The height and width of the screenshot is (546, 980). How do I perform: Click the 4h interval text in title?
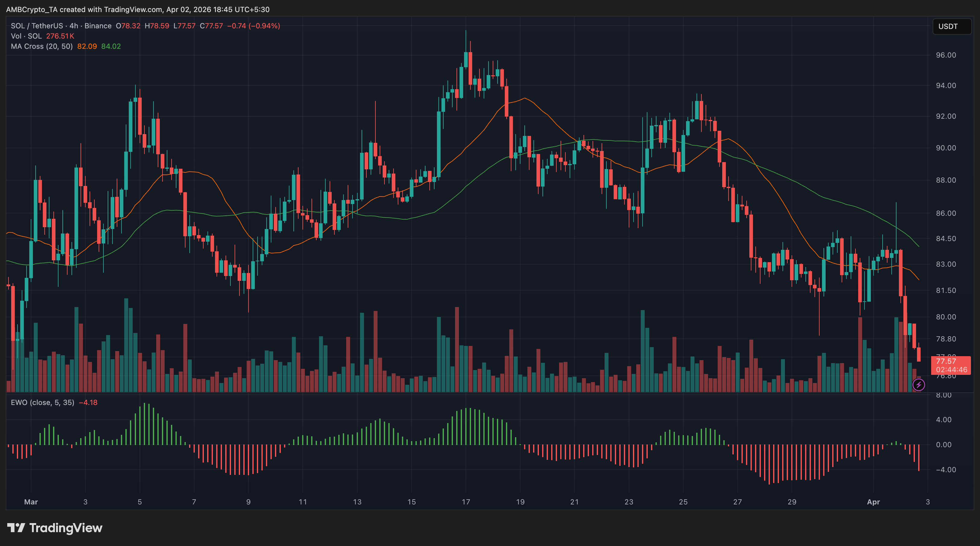[74, 26]
